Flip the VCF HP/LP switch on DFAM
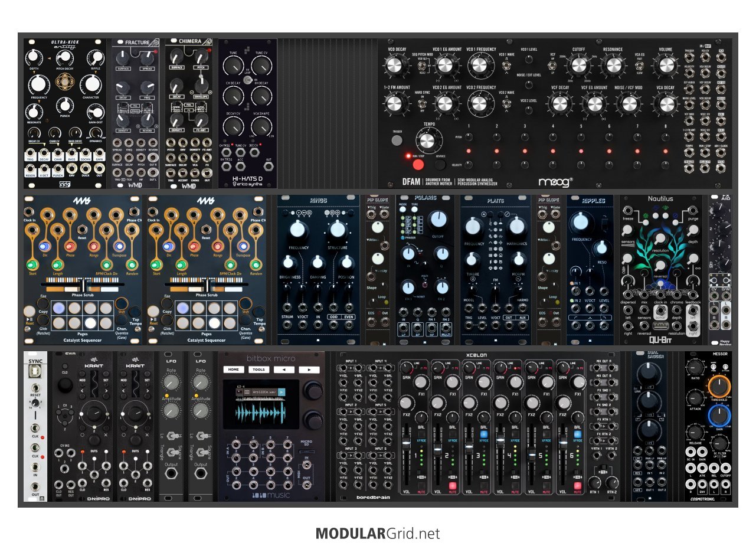This screenshot has height=546, width=756. pos(552,65)
